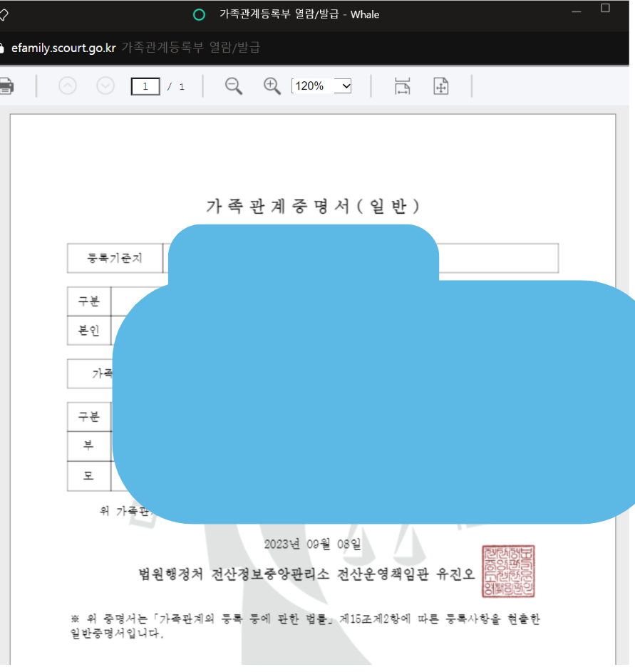This screenshot has width=635, height=672.
Task: Click the 가족관계증명서 document heading
Action: pyautogui.click(x=311, y=205)
